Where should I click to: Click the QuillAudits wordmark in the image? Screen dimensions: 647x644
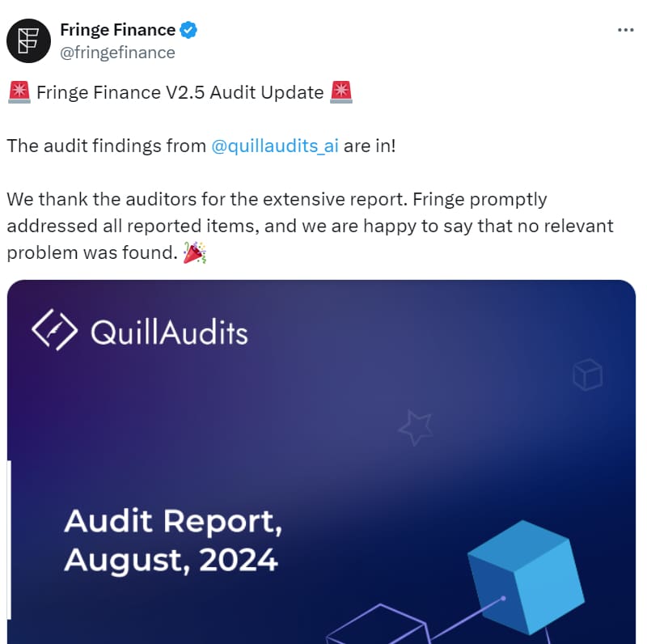point(169,332)
